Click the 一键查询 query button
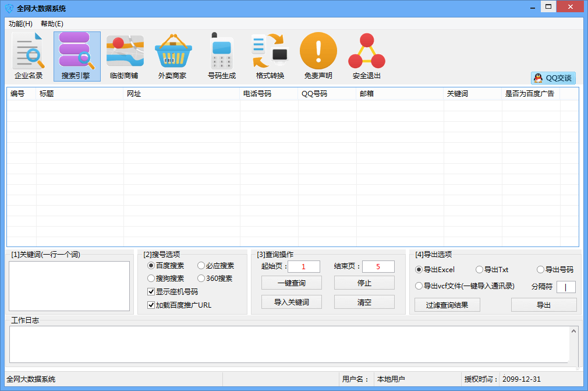This screenshot has width=588, height=391. 292,283
